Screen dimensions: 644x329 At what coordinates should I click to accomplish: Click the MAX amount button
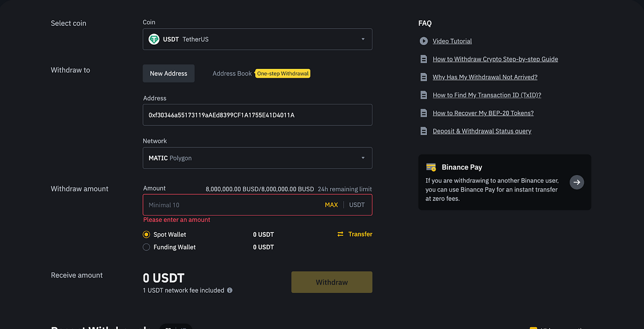331,205
